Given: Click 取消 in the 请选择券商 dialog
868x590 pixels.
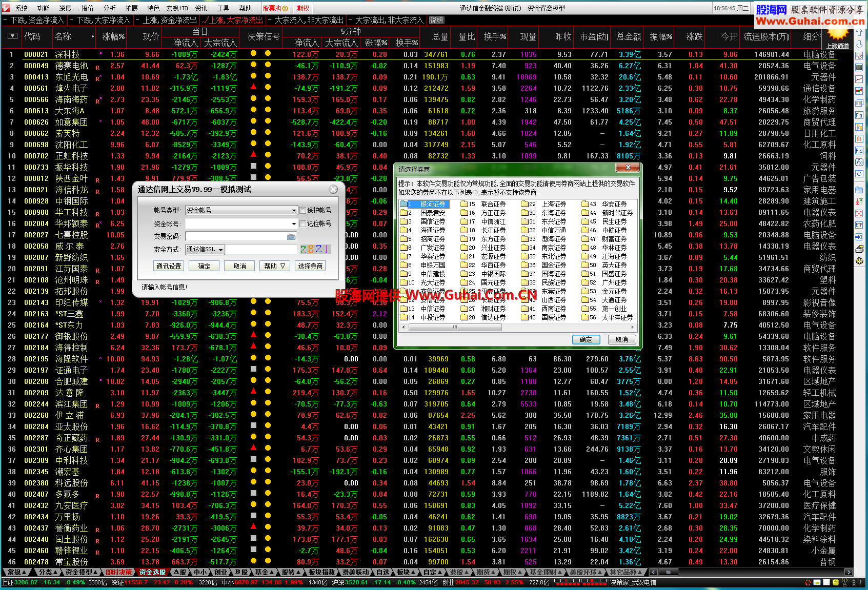Looking at the screenshot, I should pyautogui.click(x=622, y=340).
